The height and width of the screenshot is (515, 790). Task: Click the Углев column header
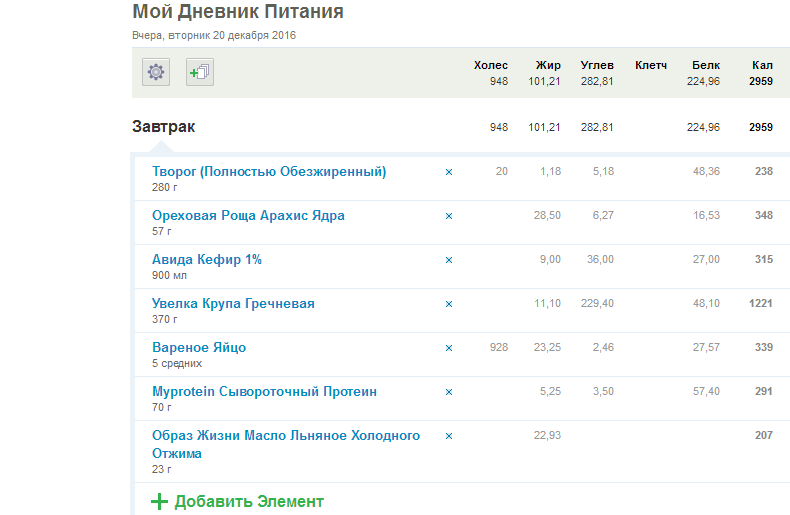(x=597, y=65)
